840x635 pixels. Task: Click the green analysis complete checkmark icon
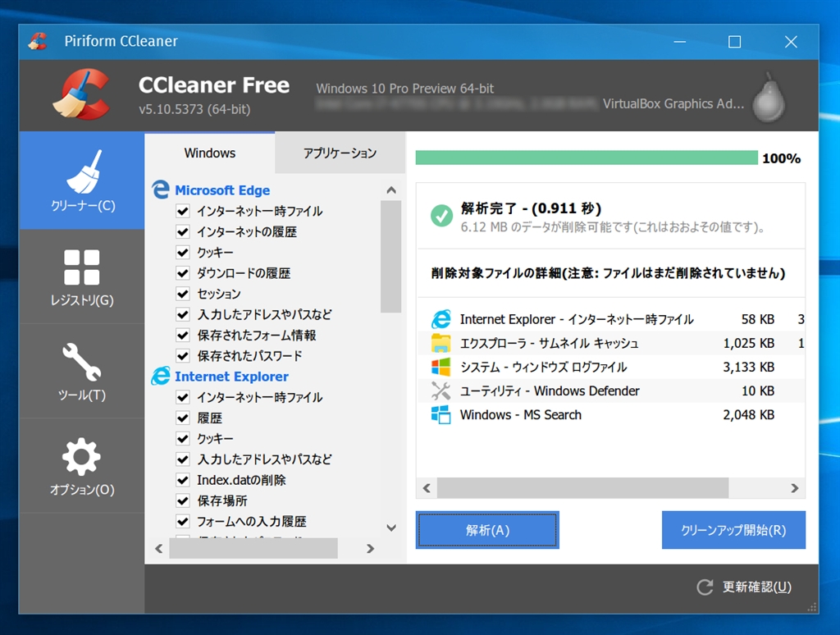(441, 216)
